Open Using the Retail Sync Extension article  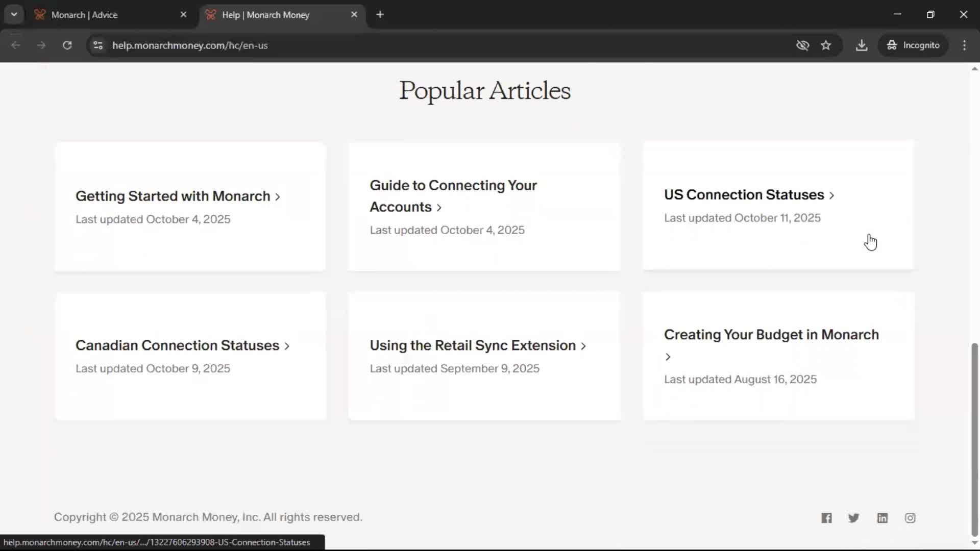[473, 345]
